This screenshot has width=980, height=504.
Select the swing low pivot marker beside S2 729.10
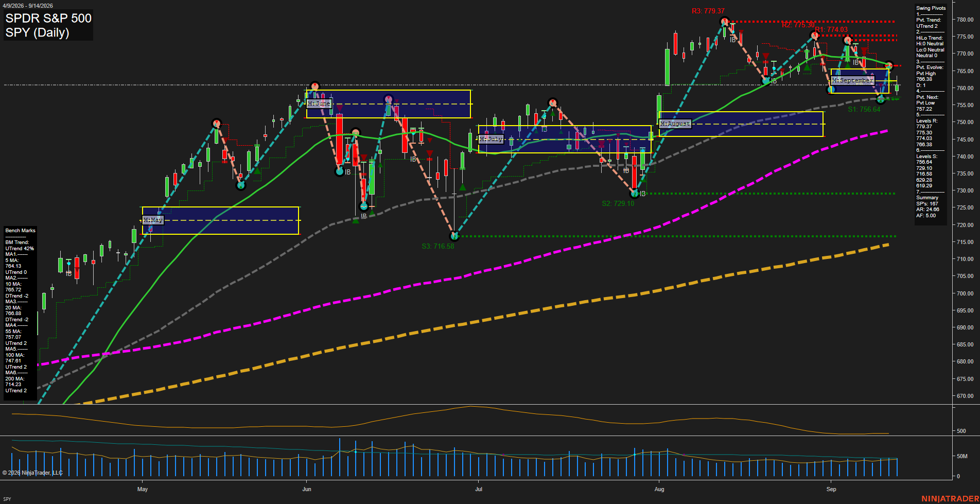[x=635, y=194]
